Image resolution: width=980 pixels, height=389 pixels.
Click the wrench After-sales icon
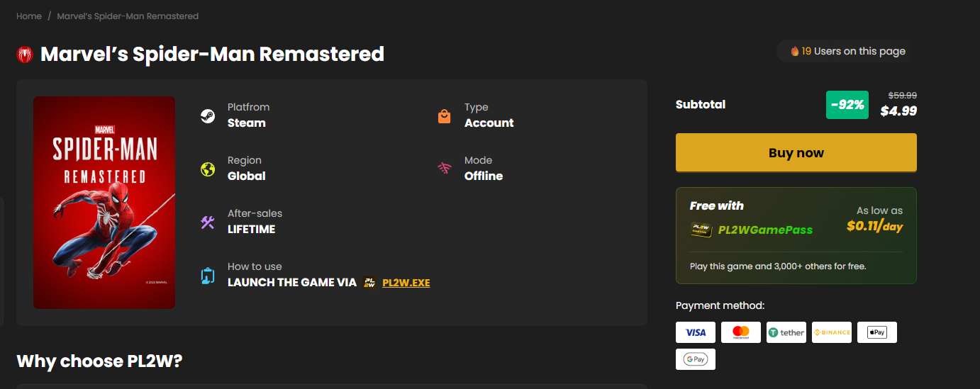pyautogui.click(x=207, y=222)
